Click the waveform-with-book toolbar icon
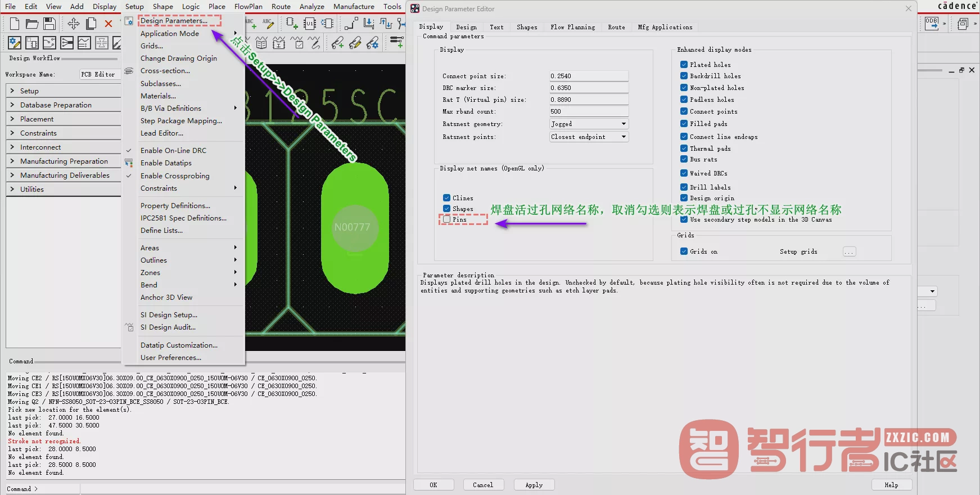The width and height of the screenshot is (980, 495). (261, 43)
